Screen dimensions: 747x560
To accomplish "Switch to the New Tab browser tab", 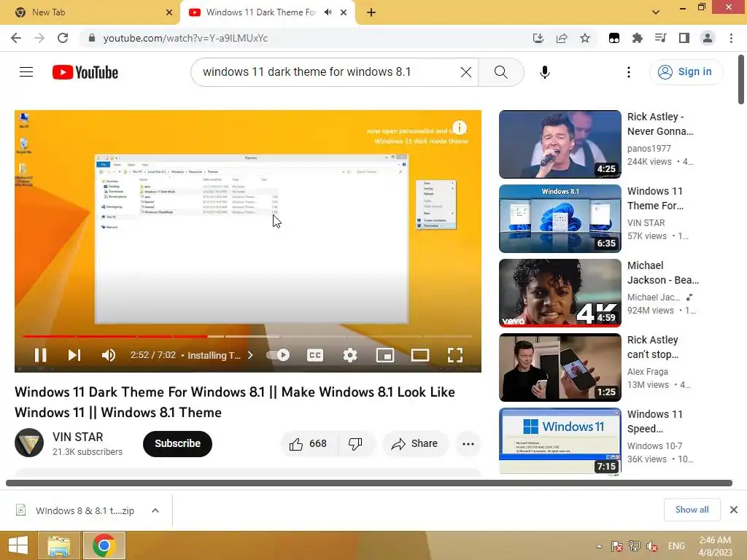I will (88, 12).
